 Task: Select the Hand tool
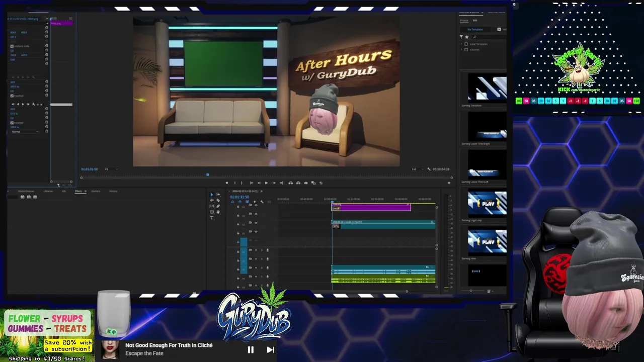click(218, 212)
